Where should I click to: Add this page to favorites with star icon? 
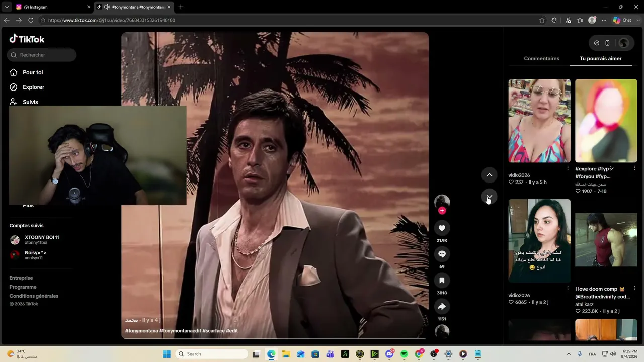coord(542,20)
